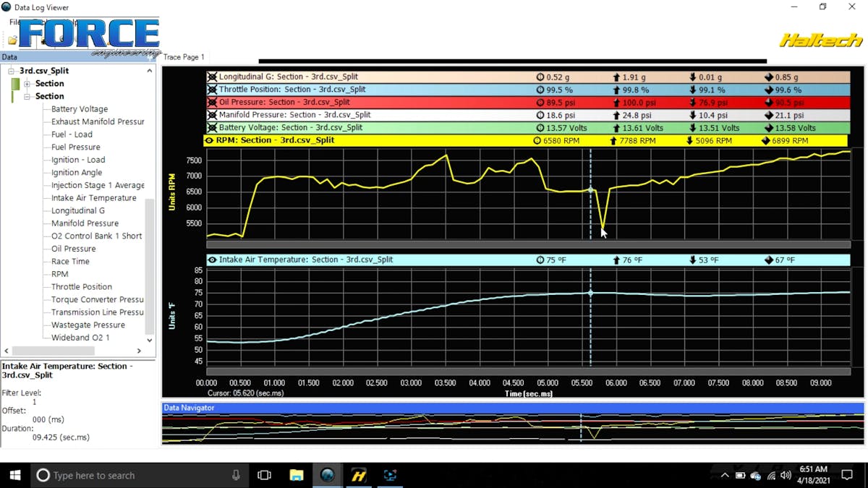Image resolution: width=868 pixels, height=488 pixels.
Task: Open the notification center icon
Action: pyautogui.click(x=847, y=475)
